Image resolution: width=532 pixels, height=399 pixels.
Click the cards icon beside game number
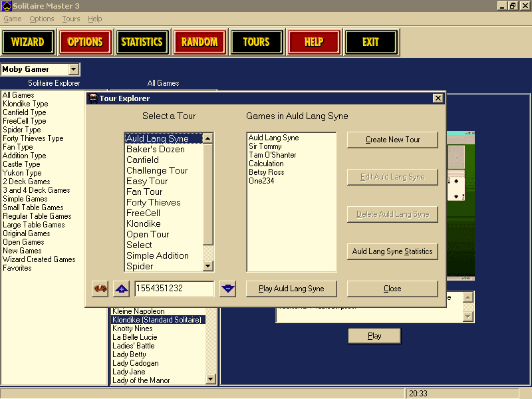point(100,289)
